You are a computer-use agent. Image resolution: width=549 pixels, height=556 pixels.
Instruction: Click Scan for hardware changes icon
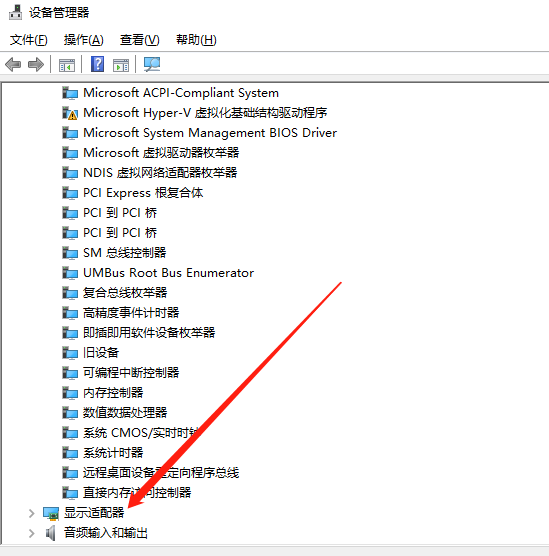[x=152, y=65]
